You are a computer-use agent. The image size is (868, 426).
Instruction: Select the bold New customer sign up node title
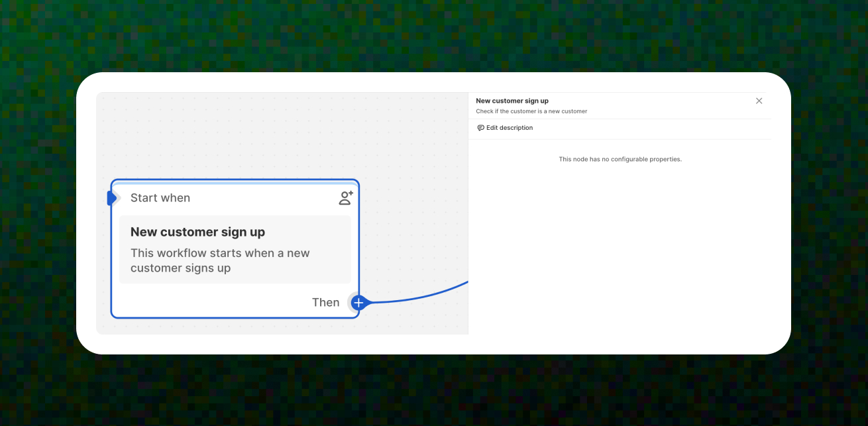pyautogui.click(x=197, y=232)
